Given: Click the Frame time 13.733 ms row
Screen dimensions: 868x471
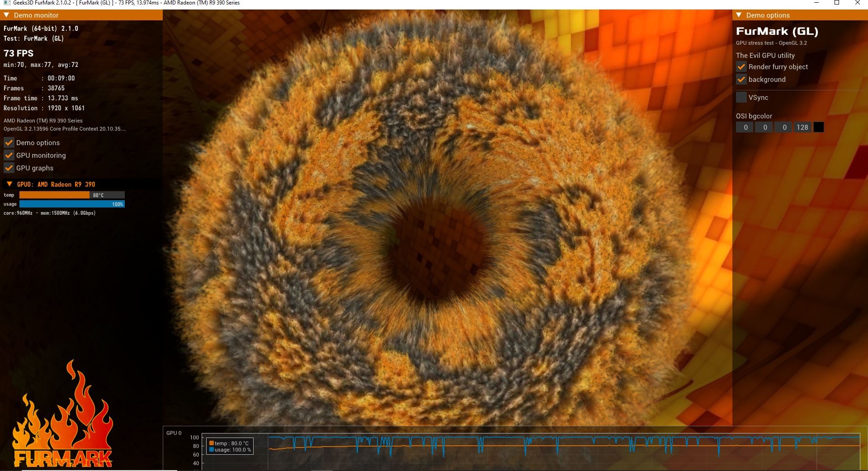Looking at the screenshot, I should coord(41,98).
